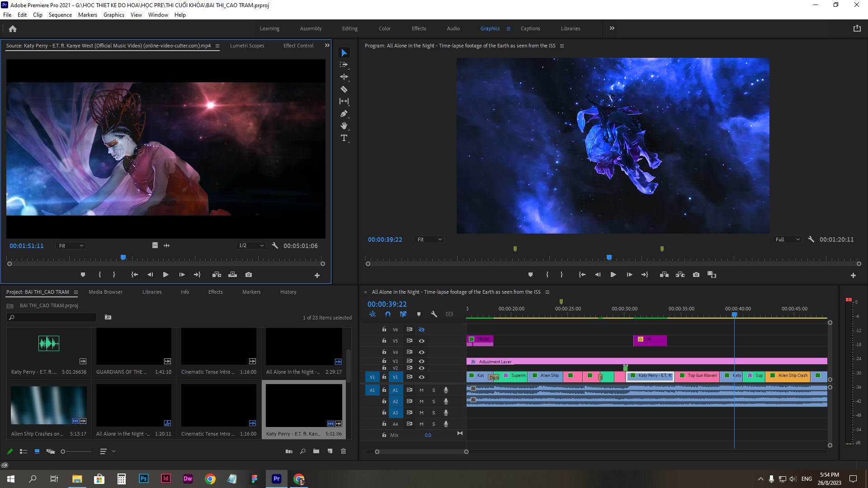Open the Sequence menu

pyautogui.click(x=60, y=15)
